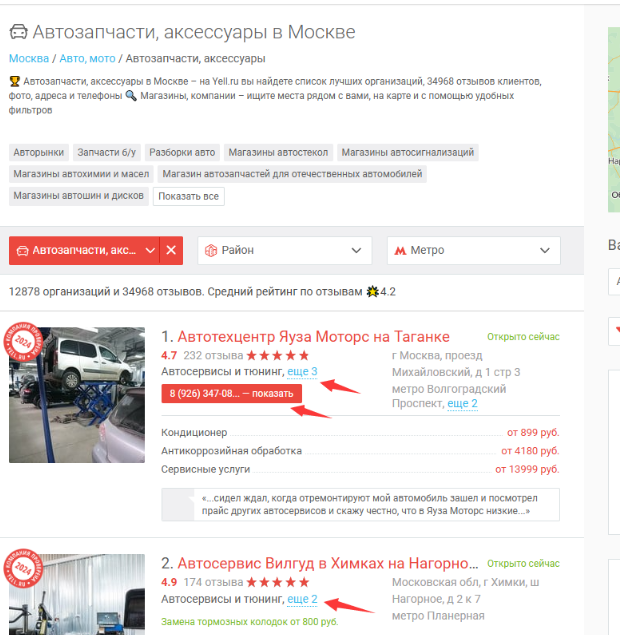The image size is (629, 635).
Task: Click the Антикоррозийная обработка price row
Action: [360, 451]
